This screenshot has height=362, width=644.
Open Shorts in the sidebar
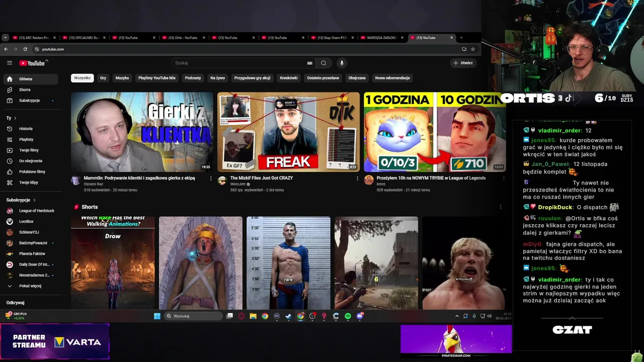click(x=30, y=89)
